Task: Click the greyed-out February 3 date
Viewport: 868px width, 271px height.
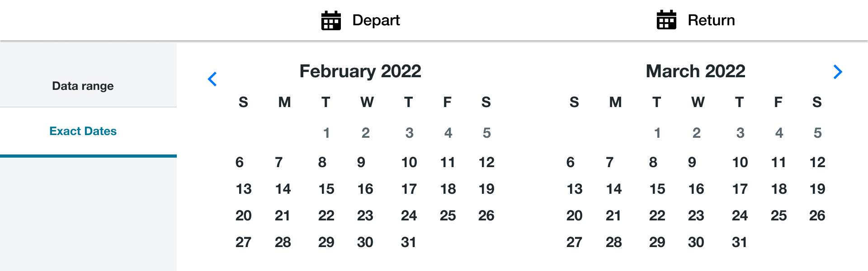Action: [409, 133]
